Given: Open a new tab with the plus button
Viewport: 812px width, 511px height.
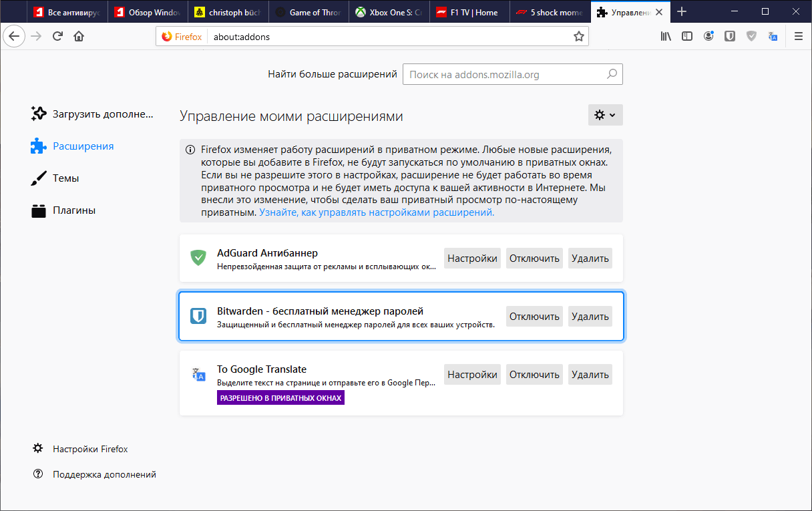Looking at the screenshot, I should [x=681, y=11].
